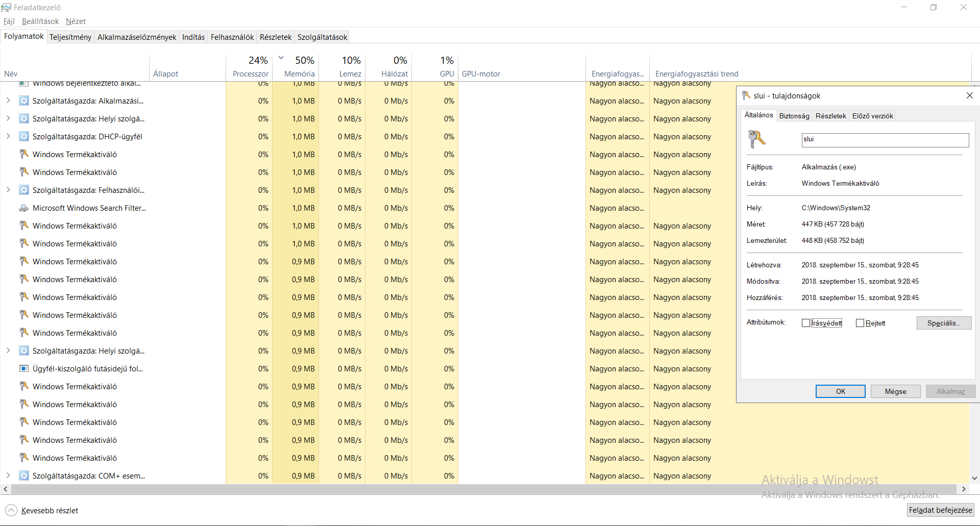
Task: Switch to the Felhasználók tab
Action: pyautogui.click(x=232, y=37)
